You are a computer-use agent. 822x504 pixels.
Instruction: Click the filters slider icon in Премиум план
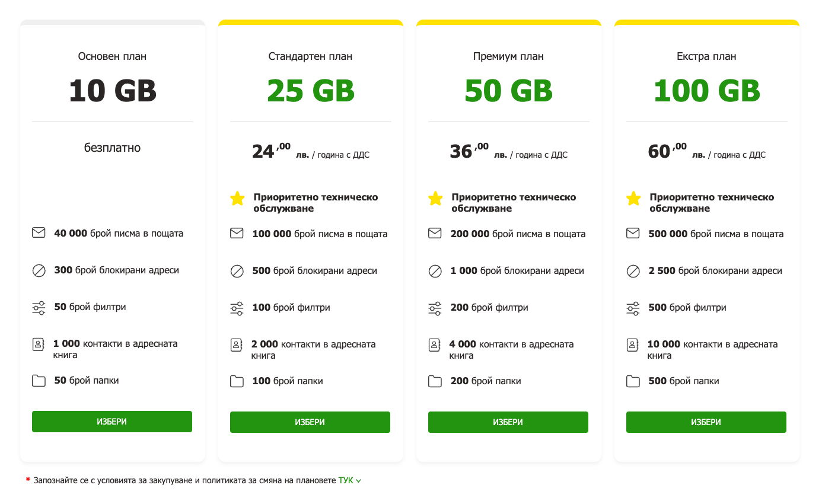[435, 308]
